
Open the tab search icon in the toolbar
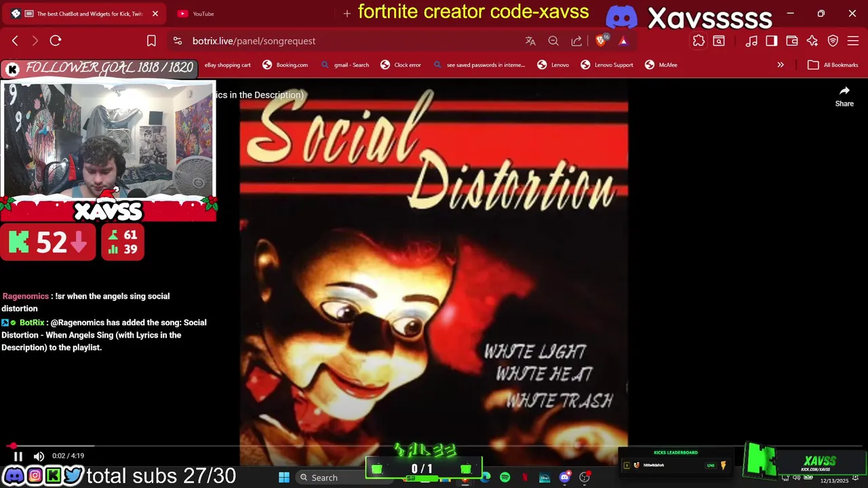tap(719, 41)
